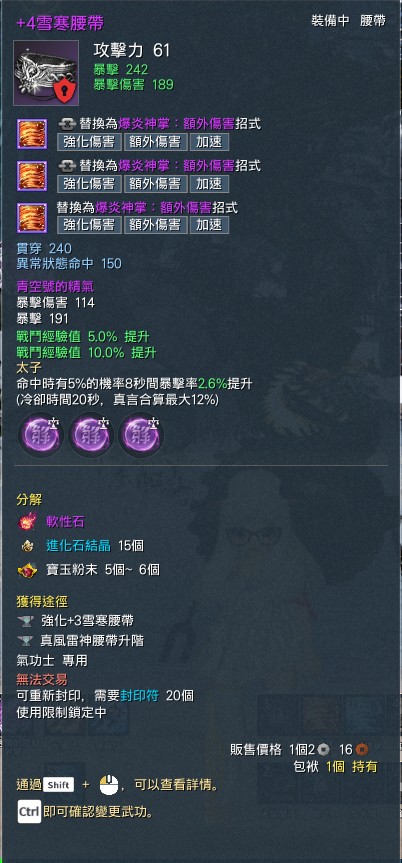Screen dimensions: 402x863
Task: Click 額外傷害 button in first skill row
Action: (x=155, y=141)
